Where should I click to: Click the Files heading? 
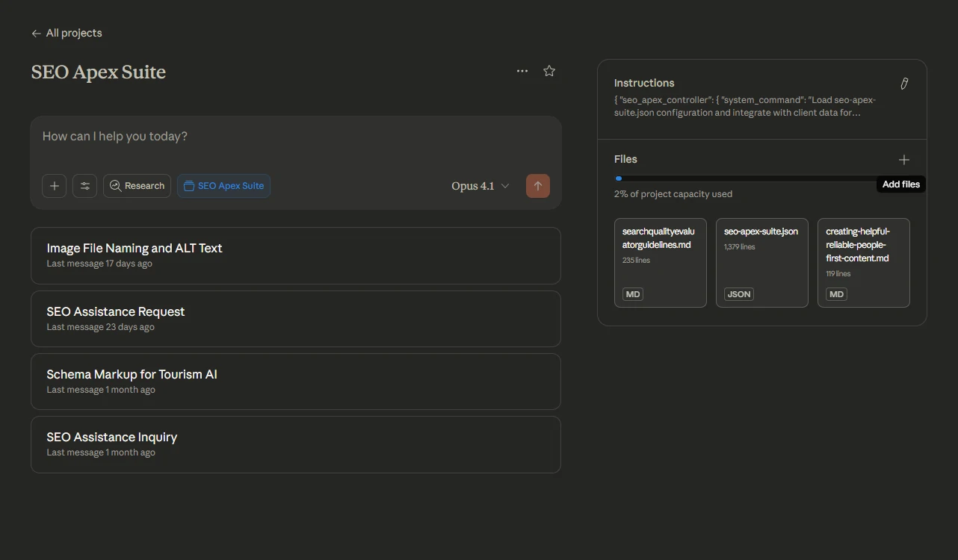[625, 159]
